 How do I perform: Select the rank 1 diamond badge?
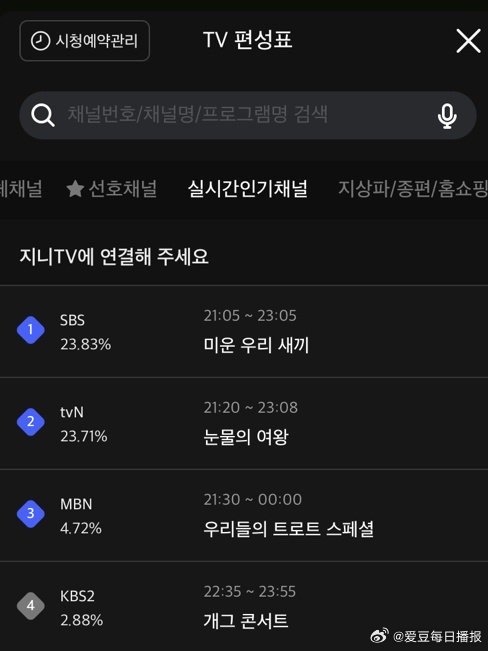(31, 330)
